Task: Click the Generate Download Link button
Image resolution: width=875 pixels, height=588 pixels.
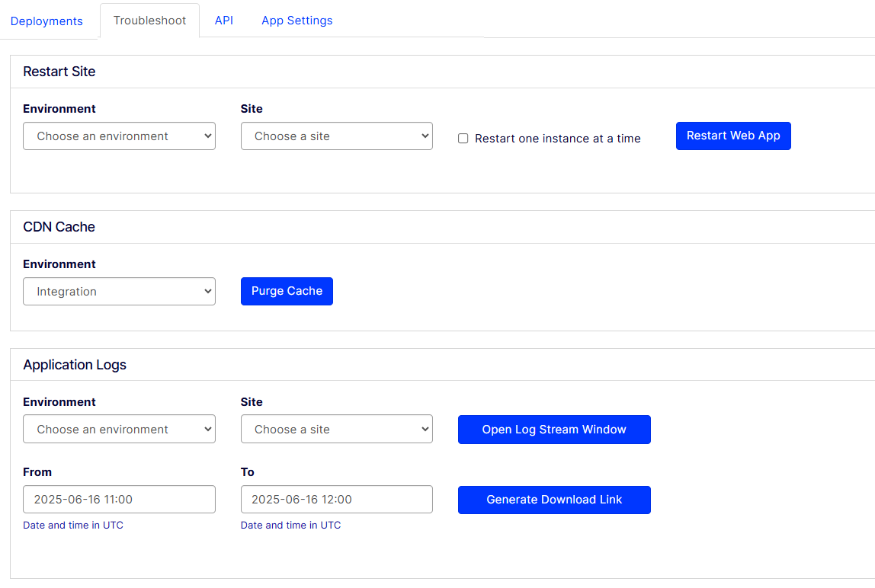Action: 554,500
